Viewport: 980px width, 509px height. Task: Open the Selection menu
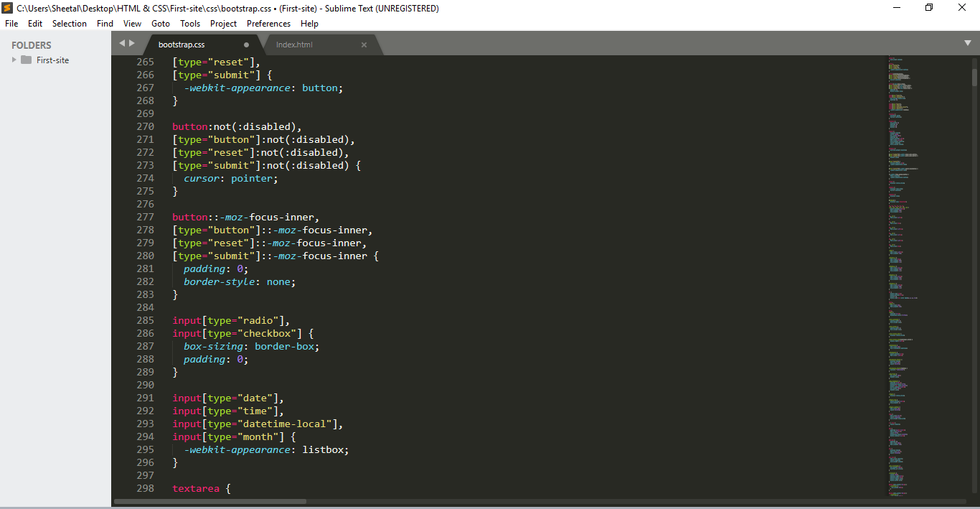[x=70, y=24]
